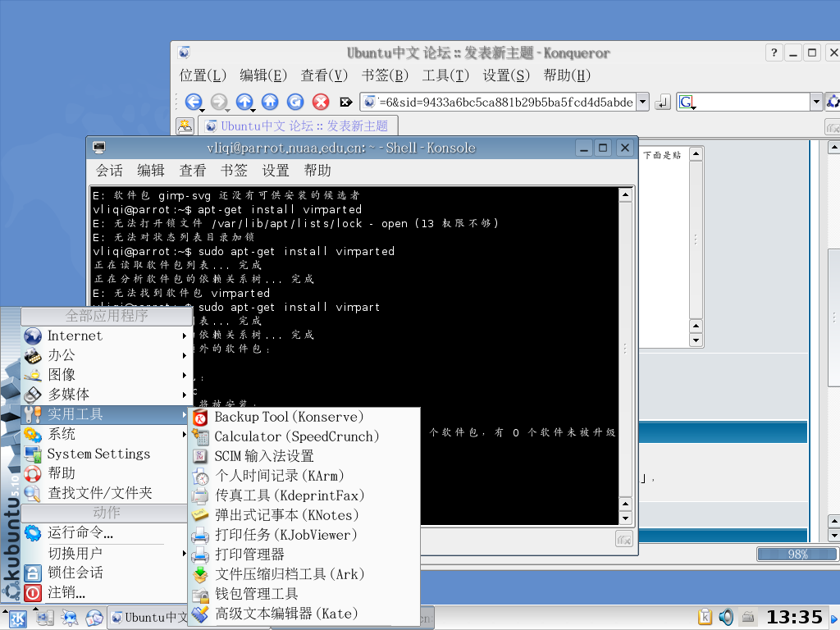840x630 pixels.
Task: Open Konsole 查看 menu
Action: point(193,171)
